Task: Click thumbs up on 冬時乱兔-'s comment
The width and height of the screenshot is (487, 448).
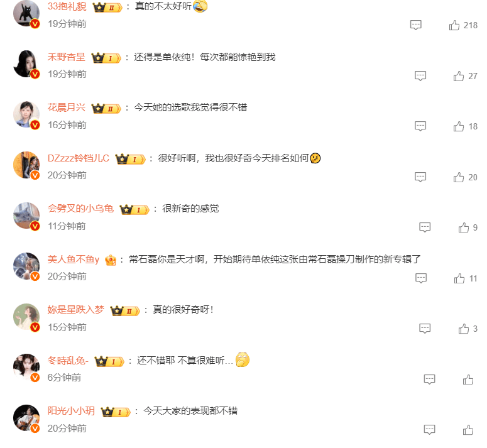Action: coord(468,380)
